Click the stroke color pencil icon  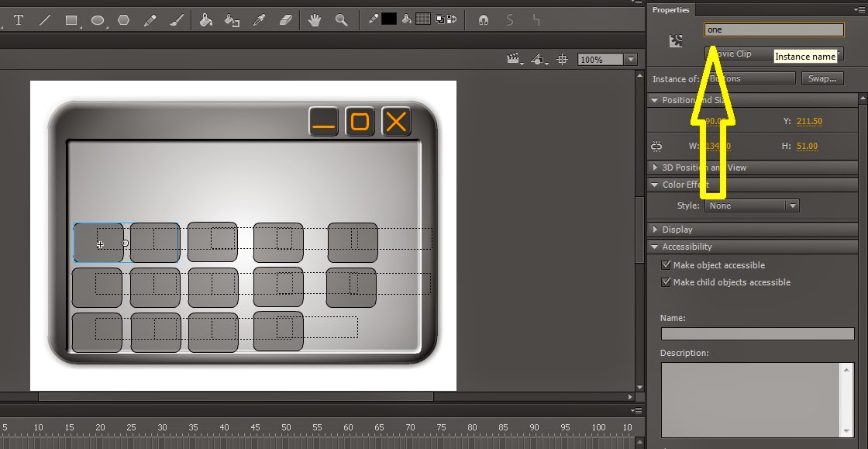374,19
